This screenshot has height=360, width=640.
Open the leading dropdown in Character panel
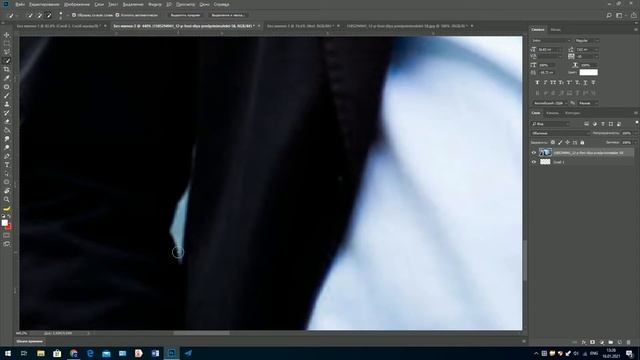(x=587, y=49)
